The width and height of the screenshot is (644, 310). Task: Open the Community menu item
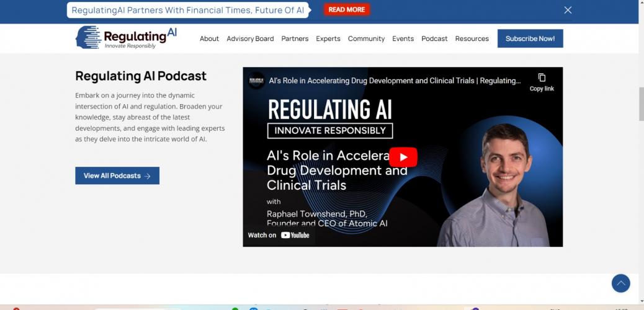pyautogui.click(x=366, y=38)
